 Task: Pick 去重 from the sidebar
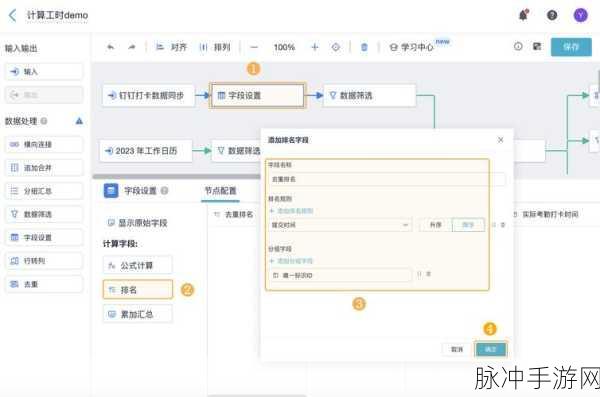click(44, 284)
